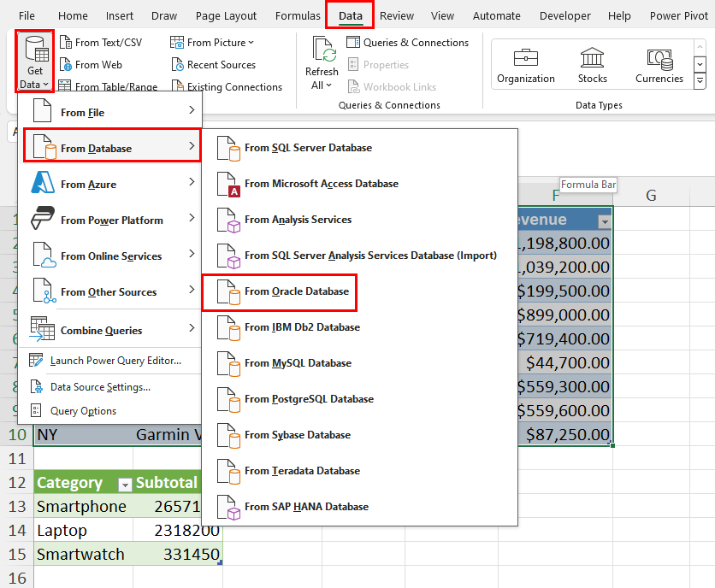Choose From Teradata Database
The width and height of the screenshot is (715, 588).
pos(359,471)
